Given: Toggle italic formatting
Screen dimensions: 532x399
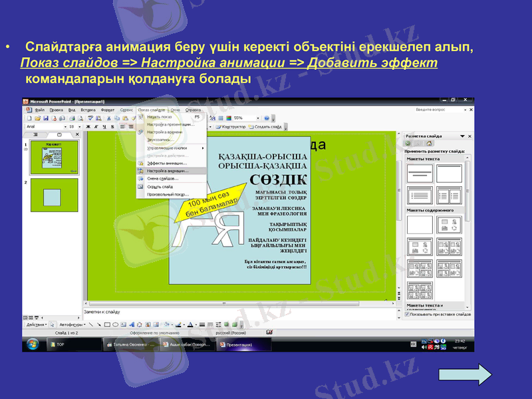Looking at the screenshot, I should pos(96,126).
